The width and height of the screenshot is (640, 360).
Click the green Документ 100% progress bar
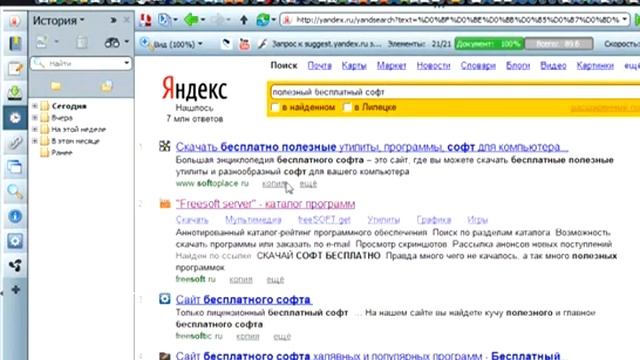(489, 44)
